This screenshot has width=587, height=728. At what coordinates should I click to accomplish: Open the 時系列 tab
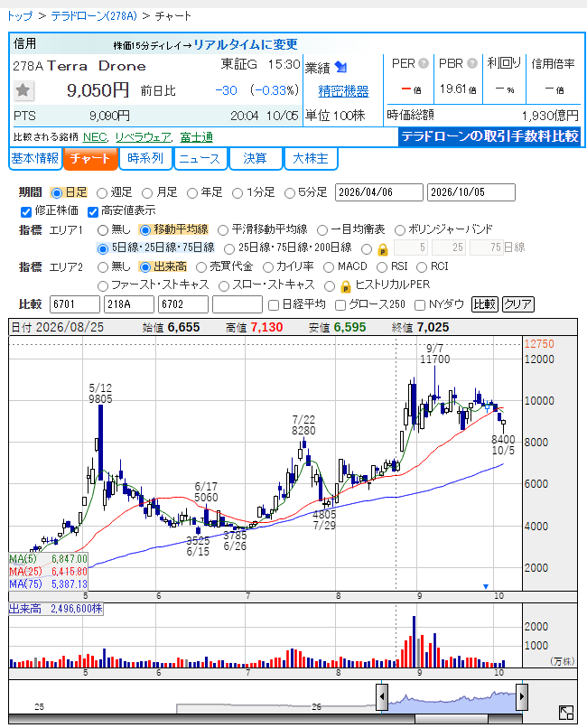(145, 159)
